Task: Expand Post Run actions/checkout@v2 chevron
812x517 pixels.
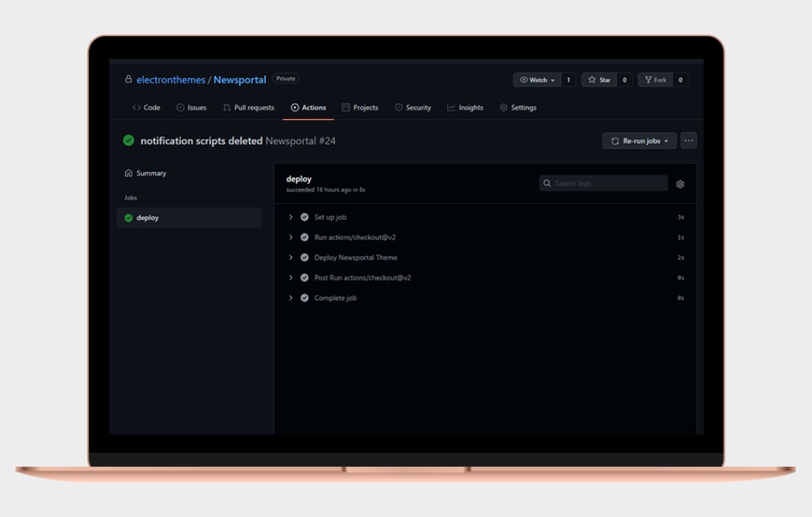Action: coord(291,278)
